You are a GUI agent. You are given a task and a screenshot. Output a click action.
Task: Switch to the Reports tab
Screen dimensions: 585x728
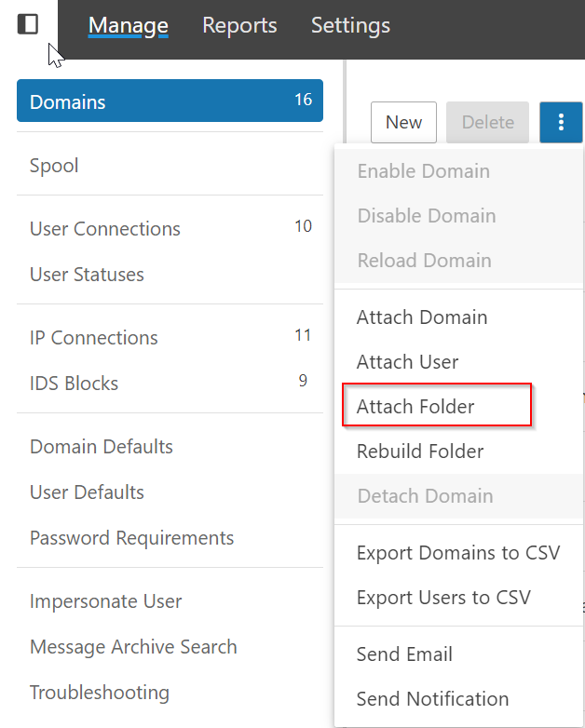click(239, 25)
